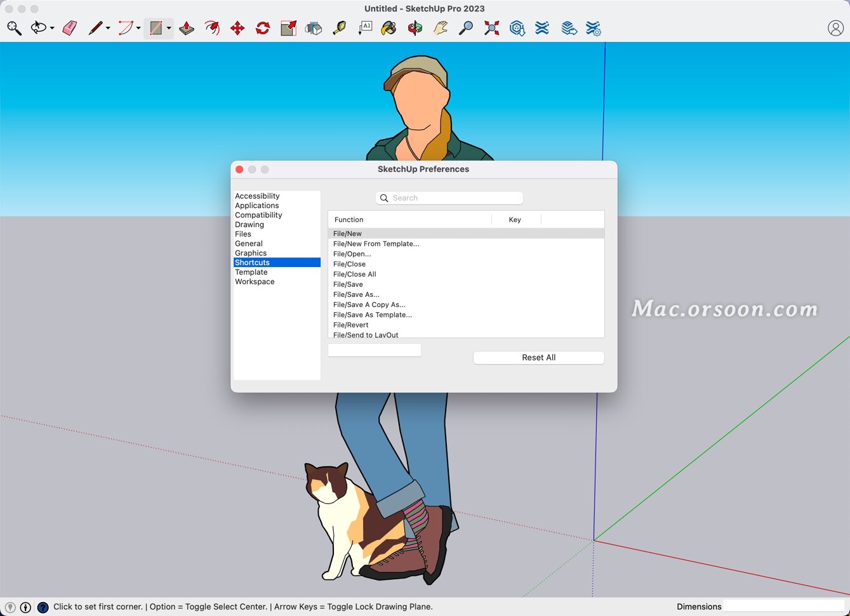Choose the Tape Measure tool

[340, 28]
